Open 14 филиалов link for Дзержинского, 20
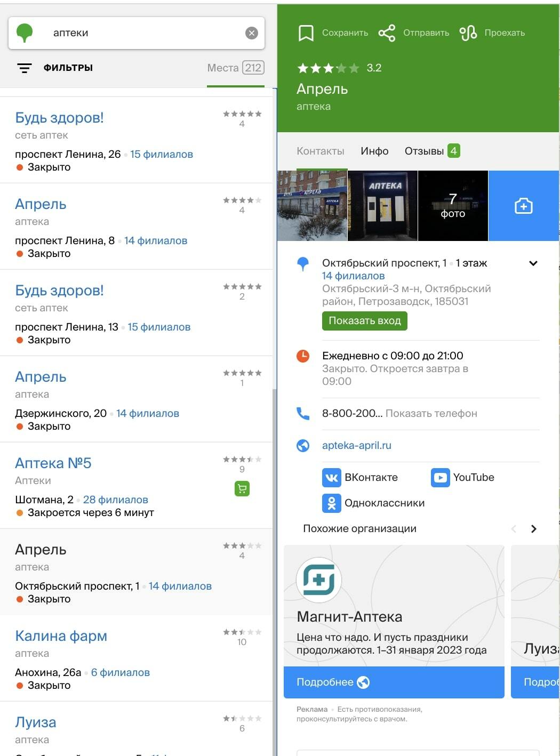 (x=148, y=413)
